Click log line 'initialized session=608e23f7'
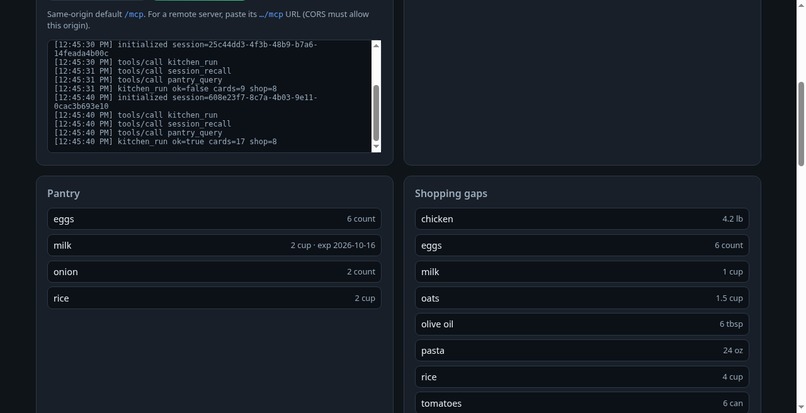806x413 pixels. [185, 102]
